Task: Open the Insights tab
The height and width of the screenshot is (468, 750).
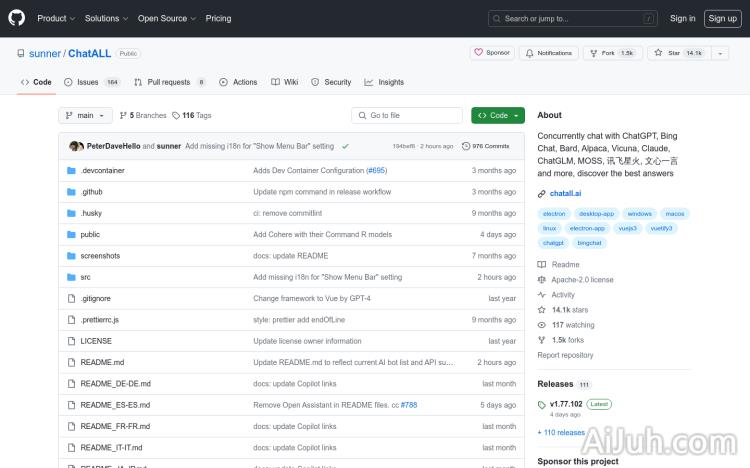Action: [x=385, y=82]
